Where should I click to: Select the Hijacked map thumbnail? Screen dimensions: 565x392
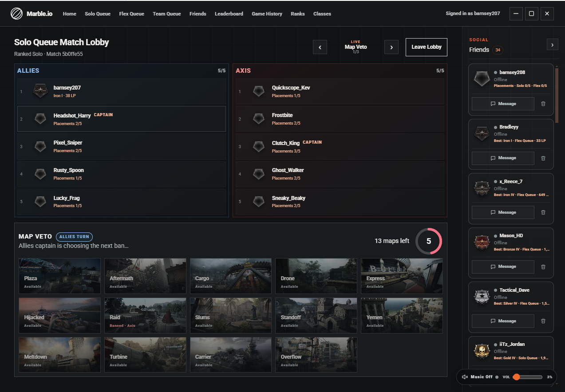59,315
